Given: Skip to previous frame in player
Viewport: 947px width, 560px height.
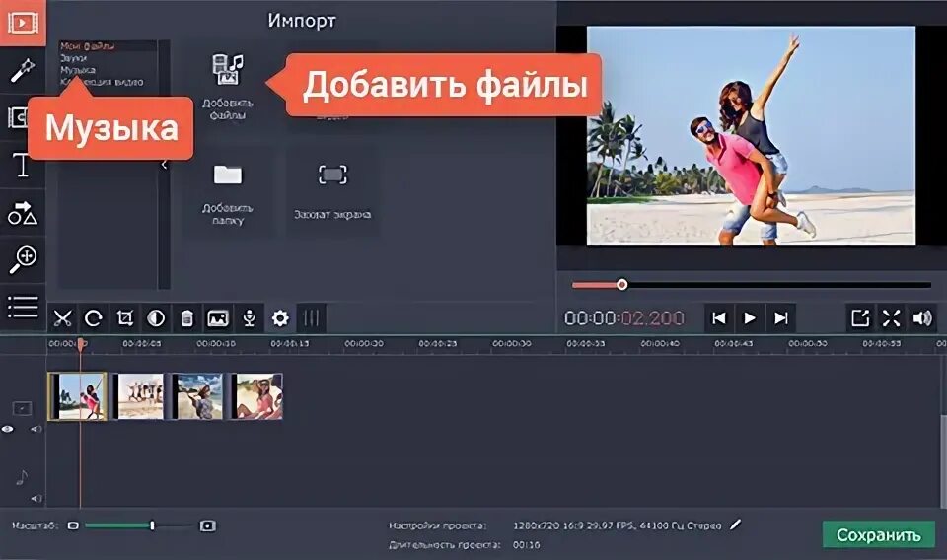Looking at the screenshot, I should [x=719, y=318].
